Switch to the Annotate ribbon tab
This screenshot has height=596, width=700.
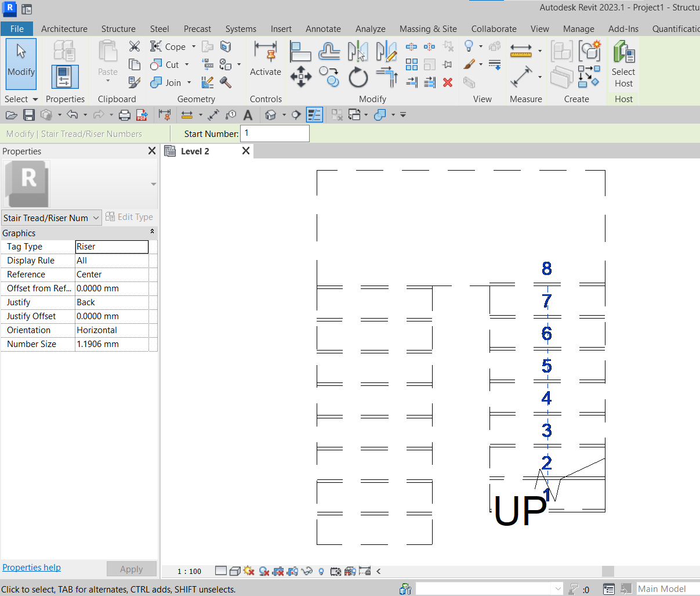point(323,28)
